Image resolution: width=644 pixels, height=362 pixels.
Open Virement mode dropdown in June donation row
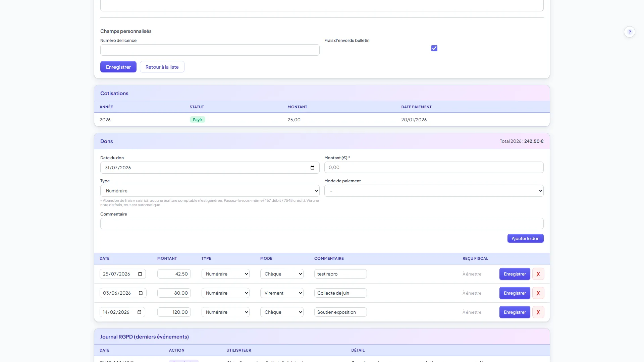pos(282,293)
